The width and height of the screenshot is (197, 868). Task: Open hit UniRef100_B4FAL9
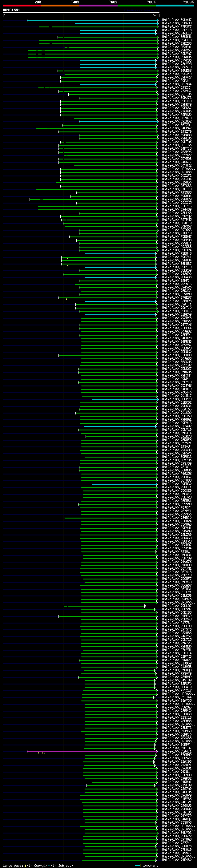click(177, 389)
